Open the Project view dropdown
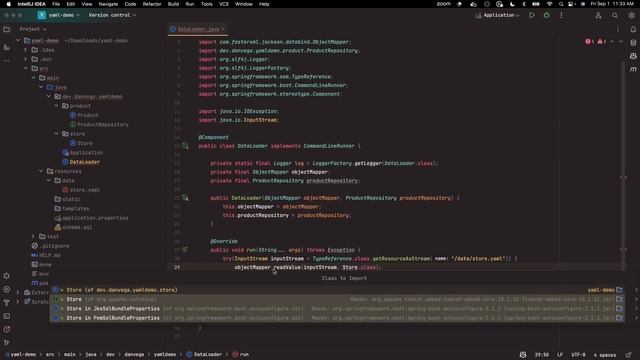 tap(33, 29)
